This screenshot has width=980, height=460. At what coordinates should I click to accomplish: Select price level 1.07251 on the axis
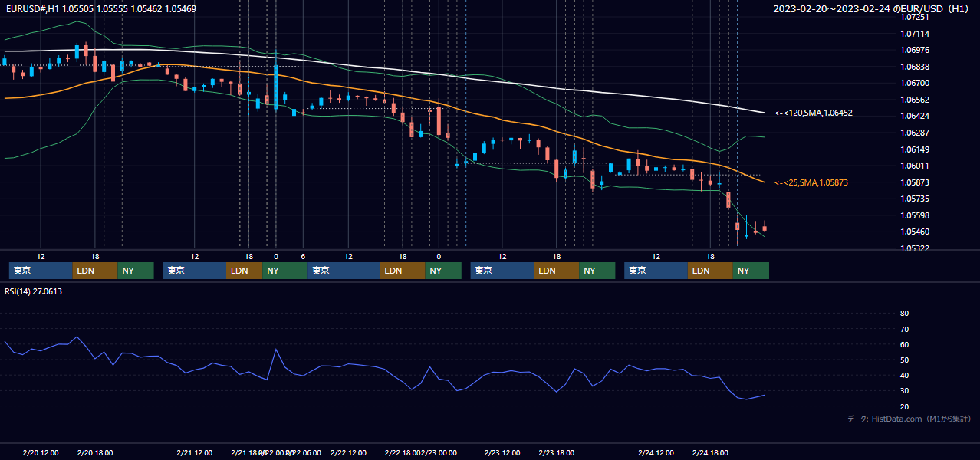click(915, 17)
